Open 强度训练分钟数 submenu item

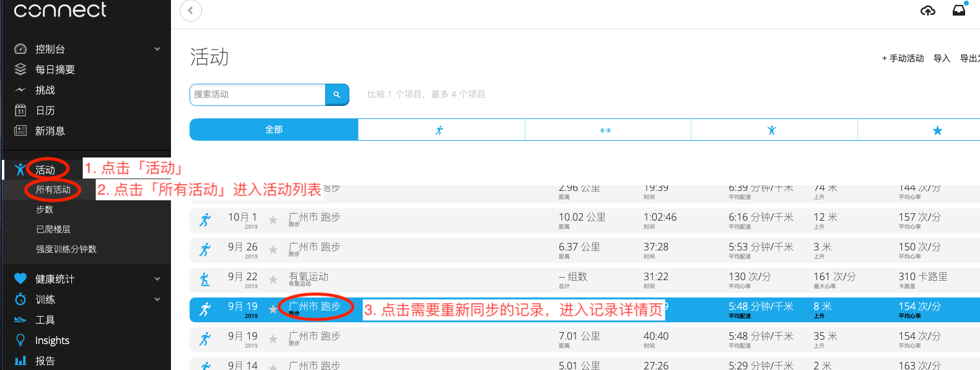pyautogui.click(x=66, y=249)
